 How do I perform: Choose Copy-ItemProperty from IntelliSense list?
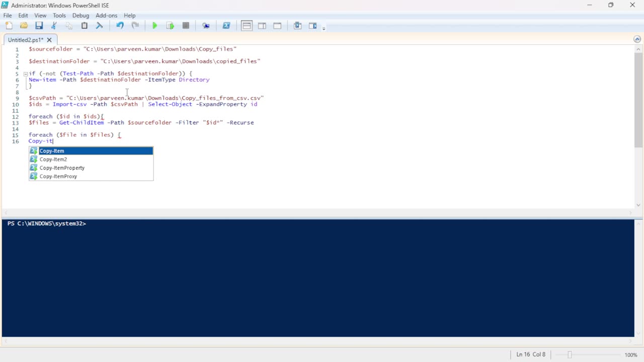[x=91, y=168]
